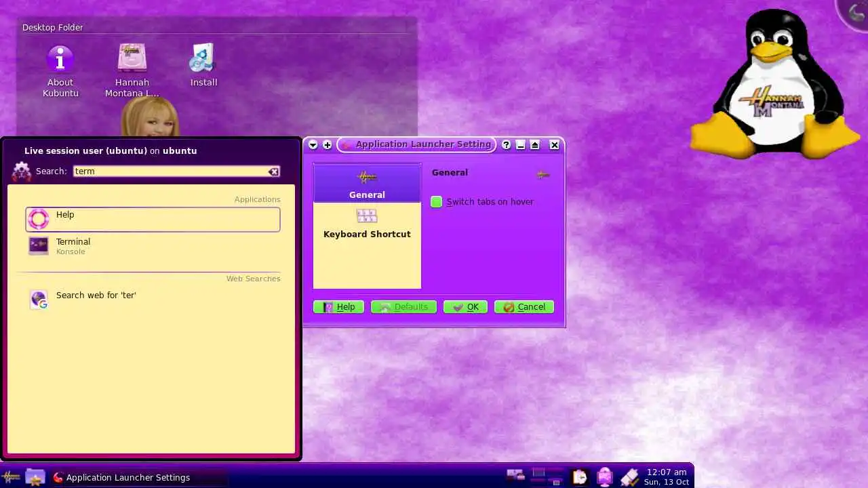
Task: Click the Help button in dialog
Action: 338,307
